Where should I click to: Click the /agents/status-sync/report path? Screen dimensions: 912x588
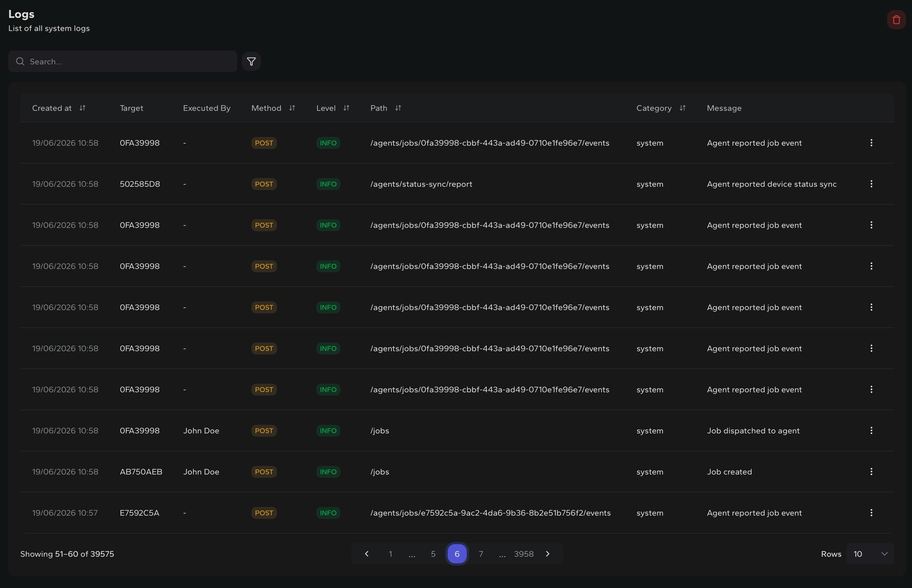pyautogui.click(x=421, y=184)
